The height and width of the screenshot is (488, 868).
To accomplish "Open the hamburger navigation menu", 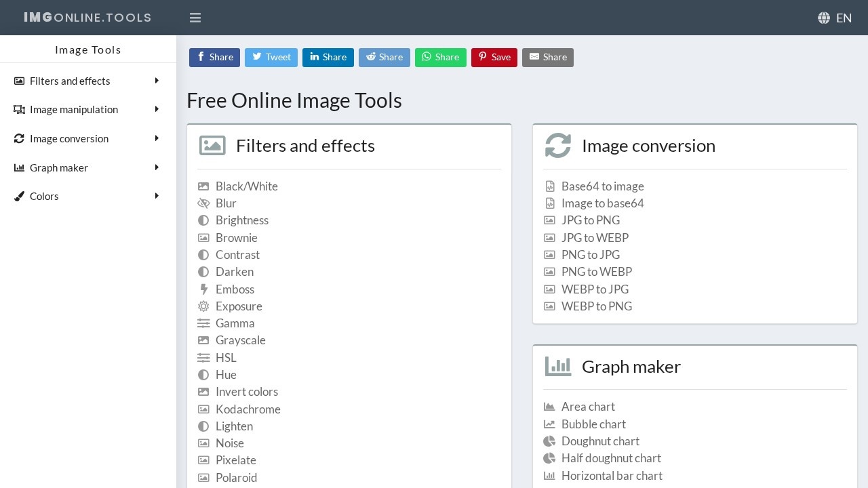I will click(x=195, y=18).
